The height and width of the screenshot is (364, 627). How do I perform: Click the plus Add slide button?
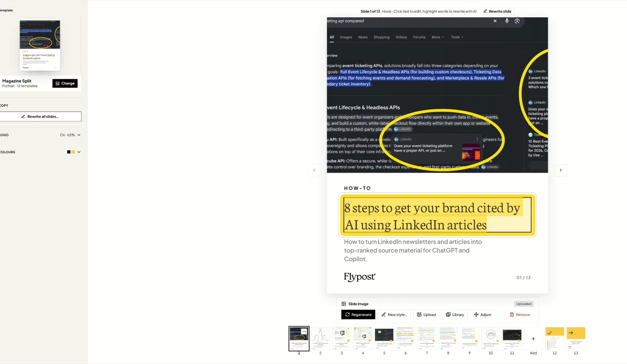click(533, 339)
